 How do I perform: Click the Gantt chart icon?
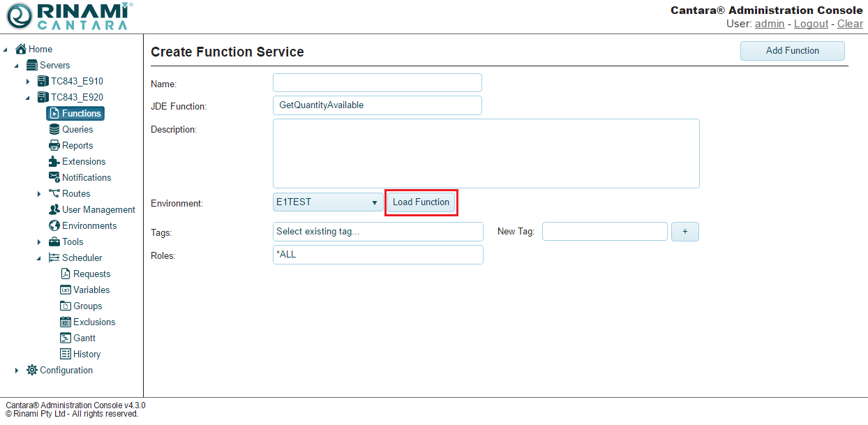pyautogui.click(x=66, y=338)
